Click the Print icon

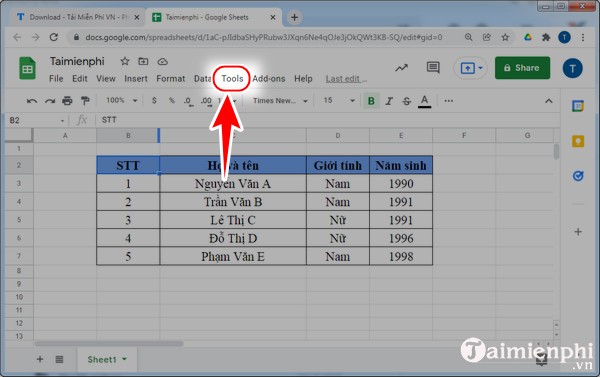(67, 101)
